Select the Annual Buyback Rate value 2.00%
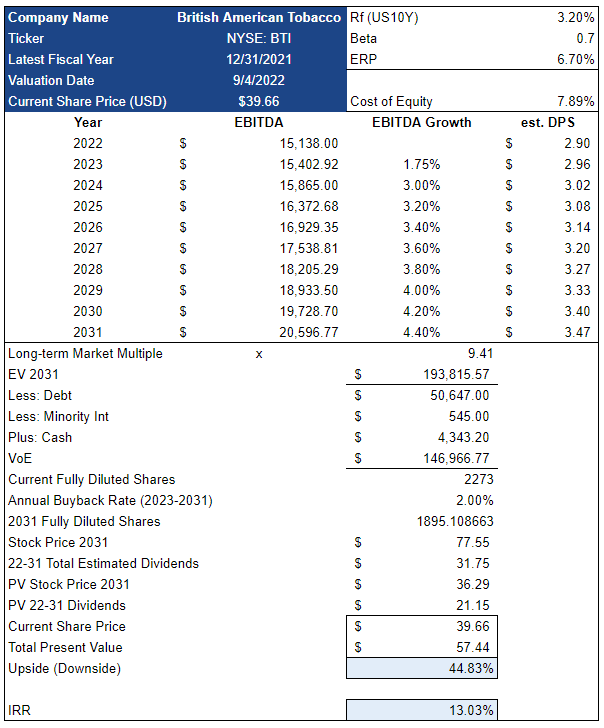 (474, 500)
